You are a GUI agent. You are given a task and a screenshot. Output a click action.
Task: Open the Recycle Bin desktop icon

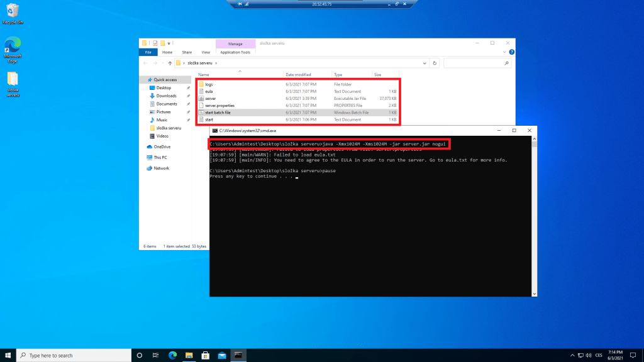pos(13,11)
